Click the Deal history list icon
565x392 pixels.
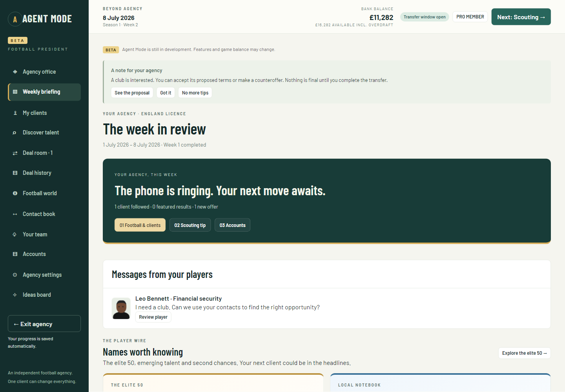pyautogui.click(x=15, y=173)
